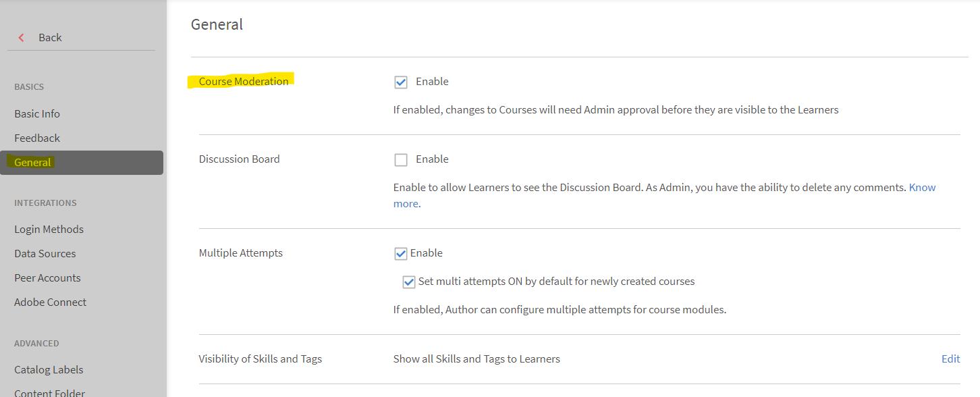Open Content Folder settings
The image size is (980, 397).
tap(49, 393)
